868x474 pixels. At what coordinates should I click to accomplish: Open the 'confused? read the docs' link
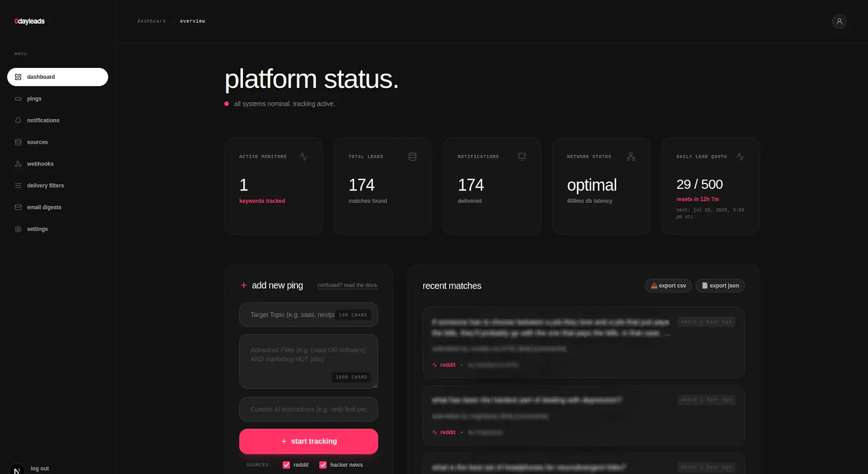click(x=348, y=285)
